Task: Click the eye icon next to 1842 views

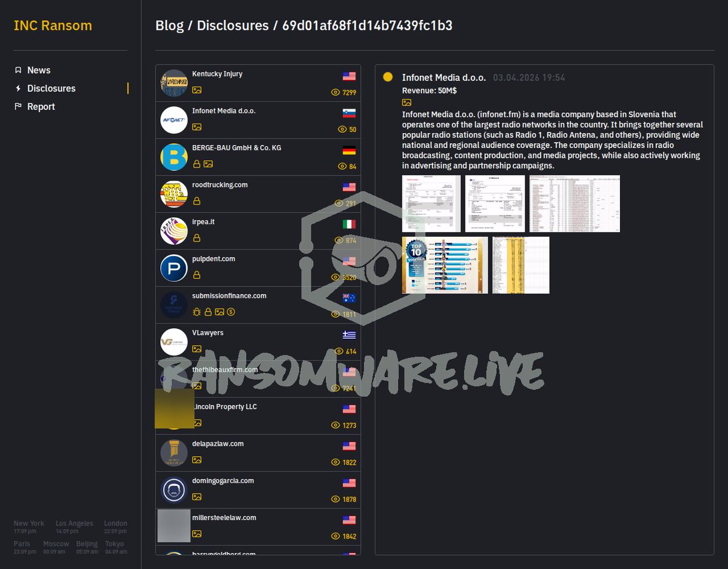Action: click(335, 537)
